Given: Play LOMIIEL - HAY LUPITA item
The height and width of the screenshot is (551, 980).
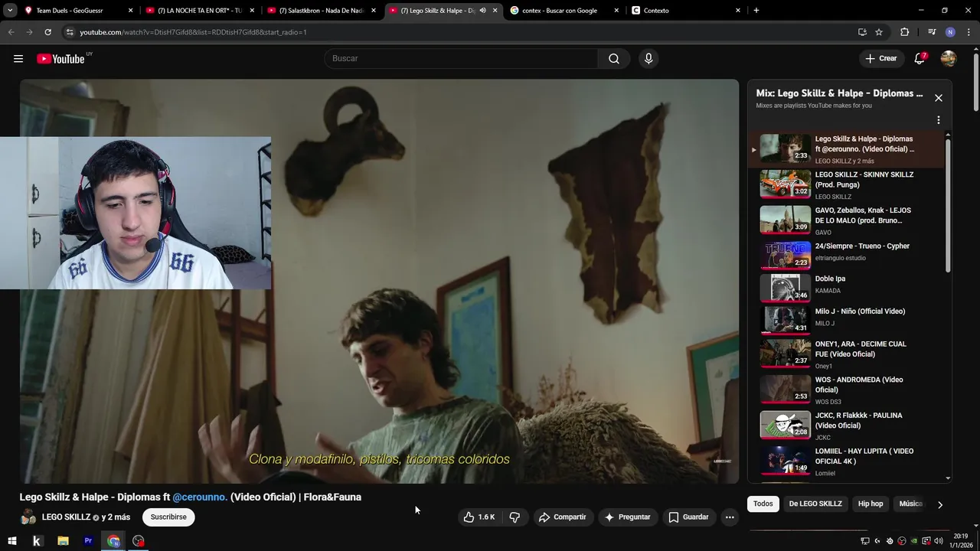Looking at the screenshot, I should (x=845, y=461).
